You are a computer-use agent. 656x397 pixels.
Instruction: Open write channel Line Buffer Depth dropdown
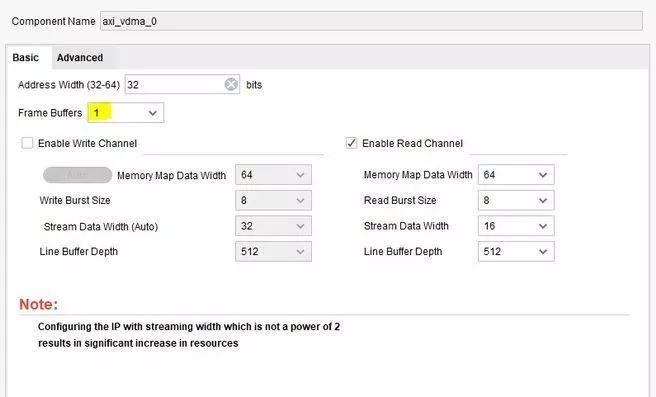tap(273, 251)
